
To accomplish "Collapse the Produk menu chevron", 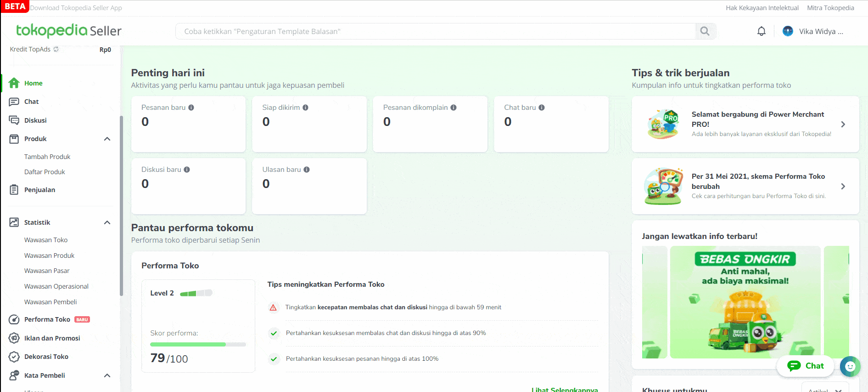I will tap(107, 139).
